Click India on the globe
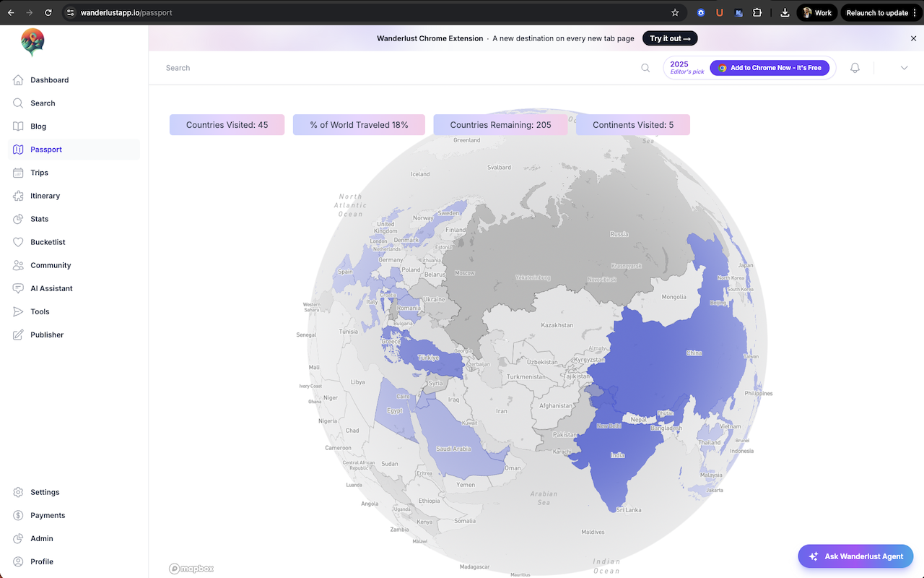Image resolution: width=924 pixels, height=578 pixels. [x=617, y=455]
